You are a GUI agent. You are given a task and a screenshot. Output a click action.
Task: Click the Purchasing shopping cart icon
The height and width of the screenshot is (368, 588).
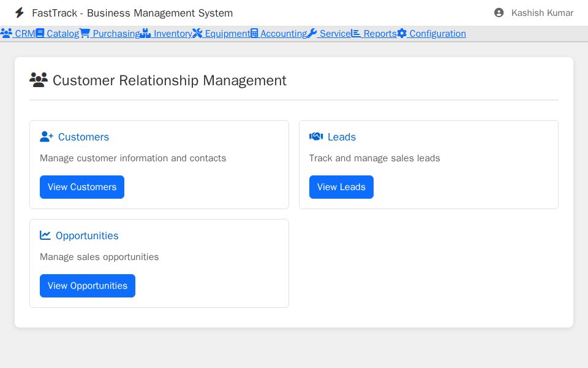(x=85, y=34)
